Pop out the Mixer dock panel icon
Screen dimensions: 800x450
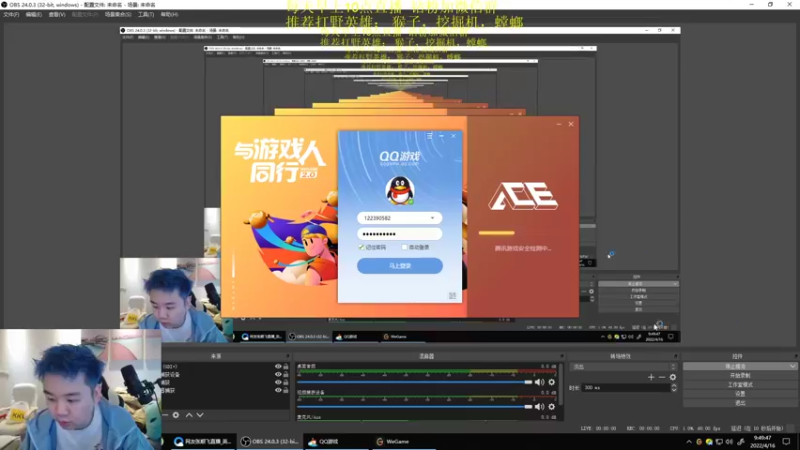(562, 356)
